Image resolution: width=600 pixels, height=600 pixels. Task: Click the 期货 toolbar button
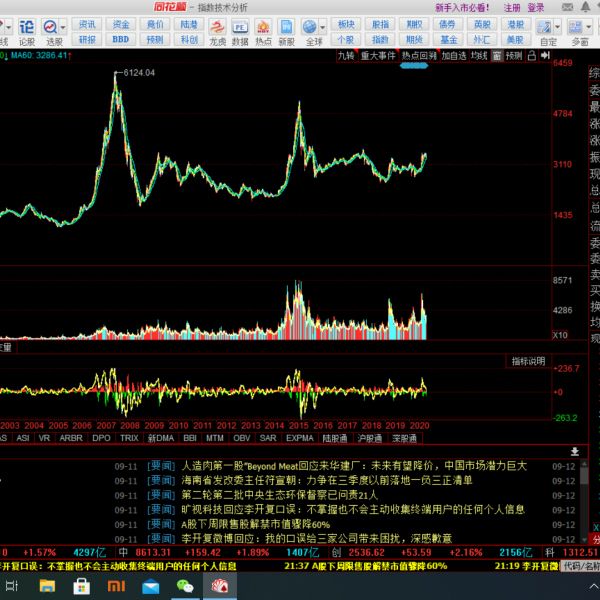(414, 39)
